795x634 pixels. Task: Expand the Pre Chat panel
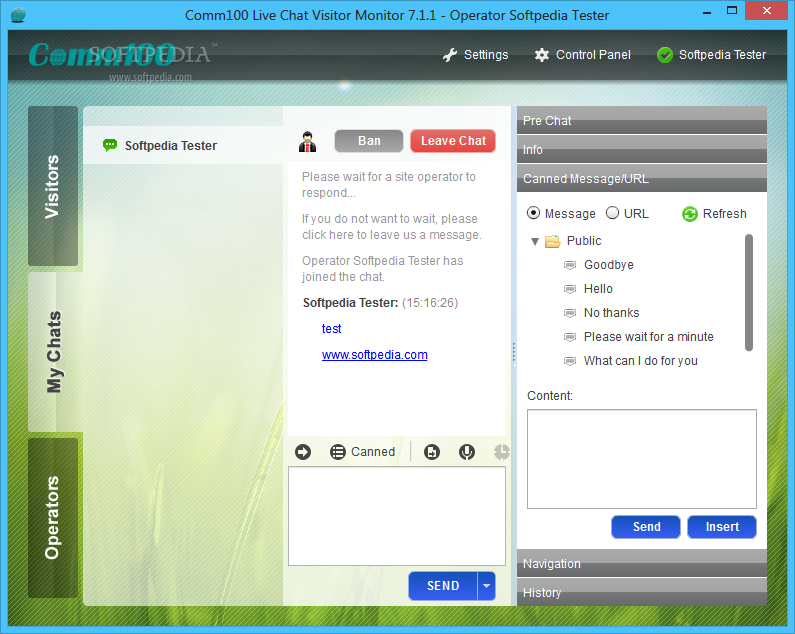coord(642,120)
